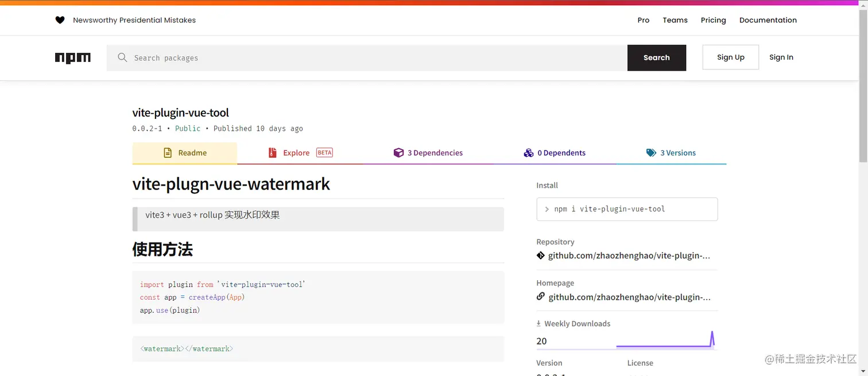Image resolution: width=868 pixels, height=376 pixels.
Task: Open the Teams menu link
Action: point(675,20)
